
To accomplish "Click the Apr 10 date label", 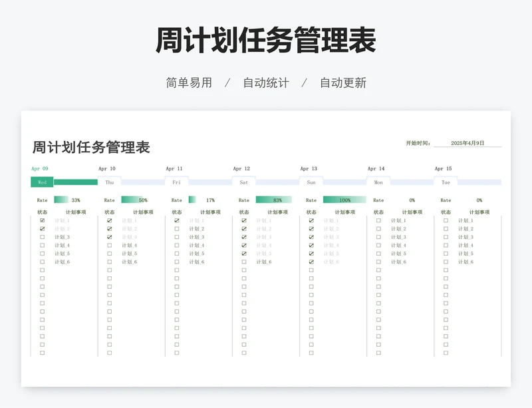I will [107, 168].
